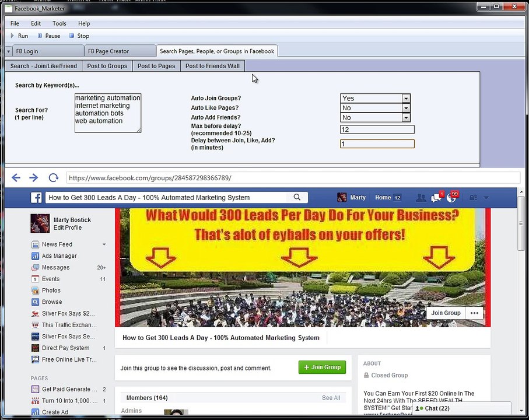The image size is (529, 420).
Task: Click the Events calendar icon
Action: click(x=35, y=279)
